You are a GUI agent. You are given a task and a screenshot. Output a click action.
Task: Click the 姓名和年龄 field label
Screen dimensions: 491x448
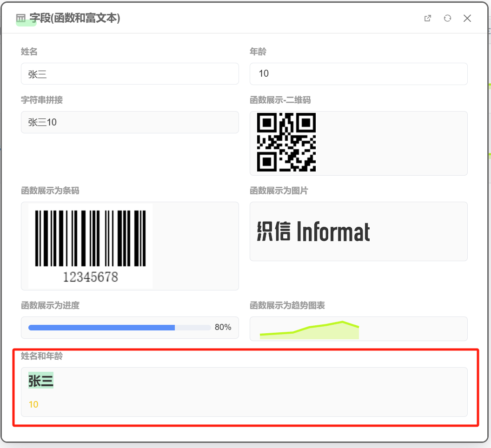pos(42,356)
